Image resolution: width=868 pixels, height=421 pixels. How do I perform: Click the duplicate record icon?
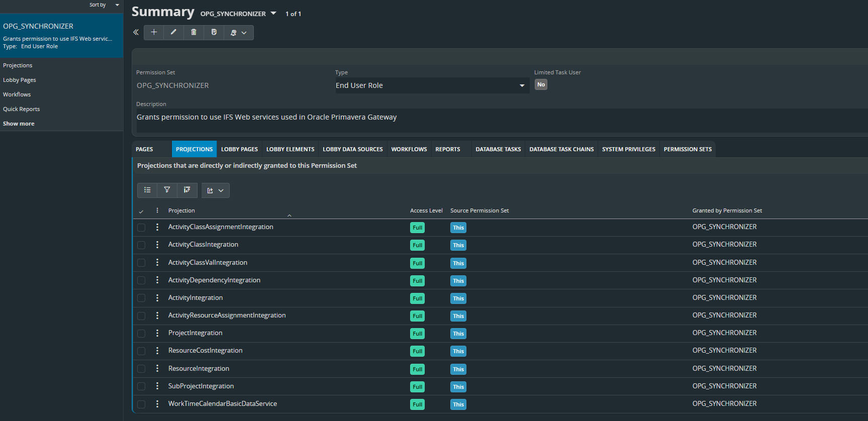coord(214,32)
